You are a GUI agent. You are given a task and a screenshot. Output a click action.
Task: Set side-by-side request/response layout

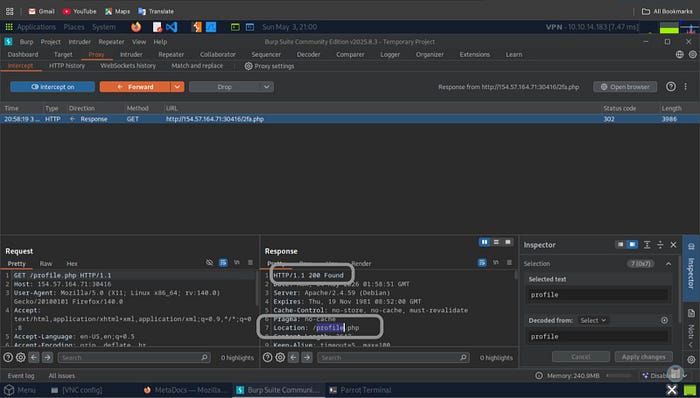pos(484,242)
